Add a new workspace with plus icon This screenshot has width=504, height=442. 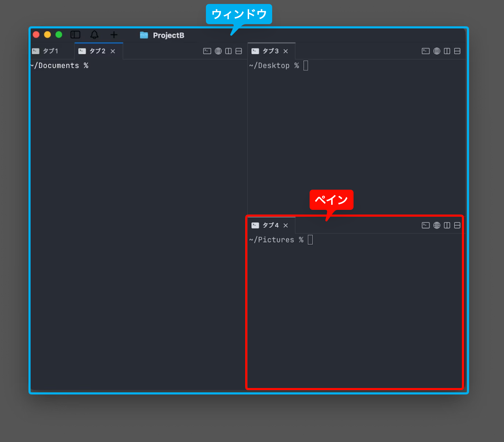114,35
